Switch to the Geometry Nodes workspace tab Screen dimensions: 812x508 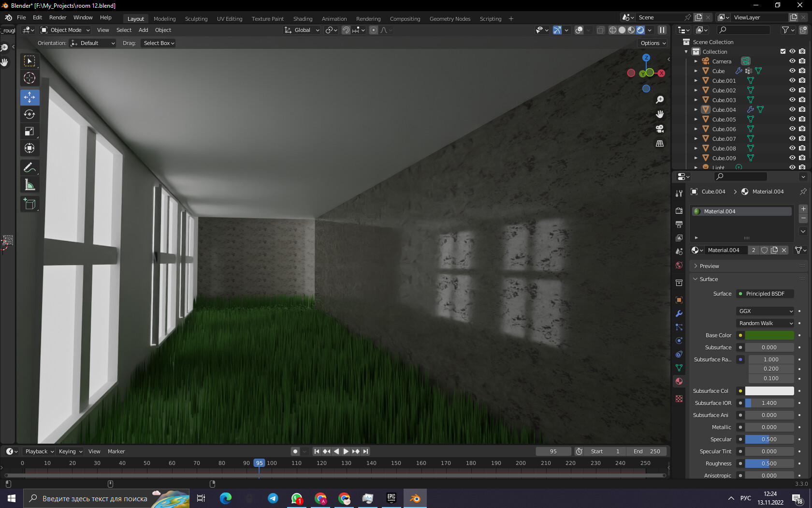tap(450, 19)
